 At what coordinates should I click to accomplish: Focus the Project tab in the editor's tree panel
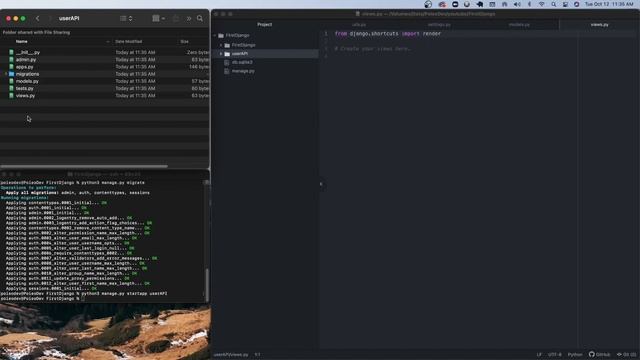[x=264, y=24]
